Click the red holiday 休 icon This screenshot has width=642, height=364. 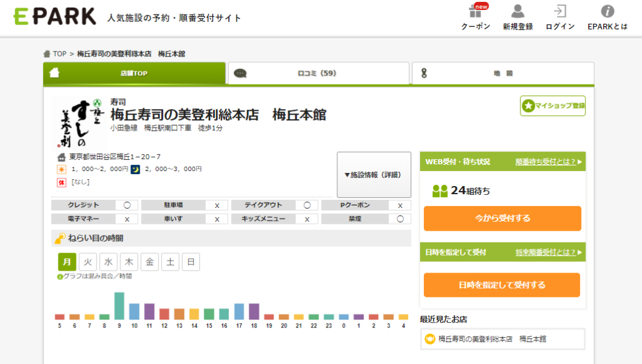point(61,182)
